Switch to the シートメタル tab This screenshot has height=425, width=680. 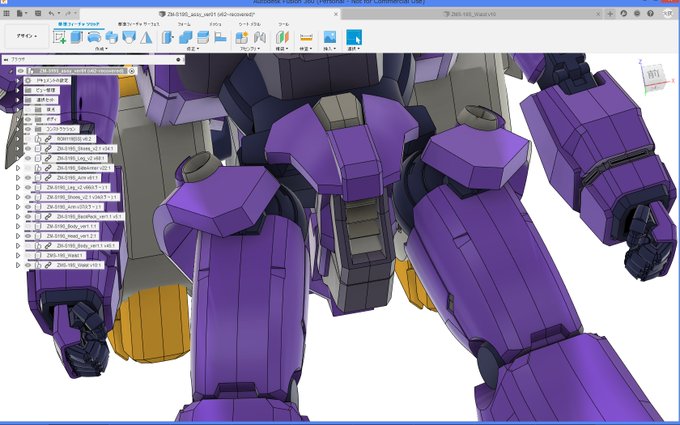(x=249, y=24)
